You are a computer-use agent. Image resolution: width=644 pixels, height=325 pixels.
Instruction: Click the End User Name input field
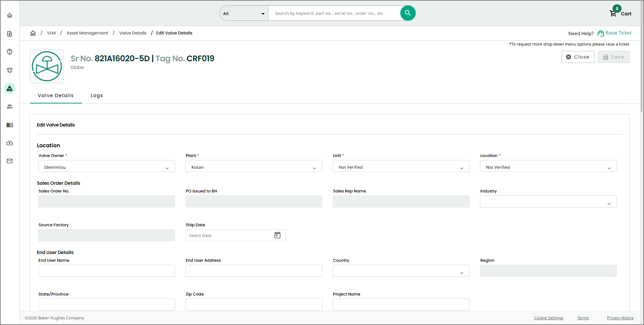coord(106,271)
